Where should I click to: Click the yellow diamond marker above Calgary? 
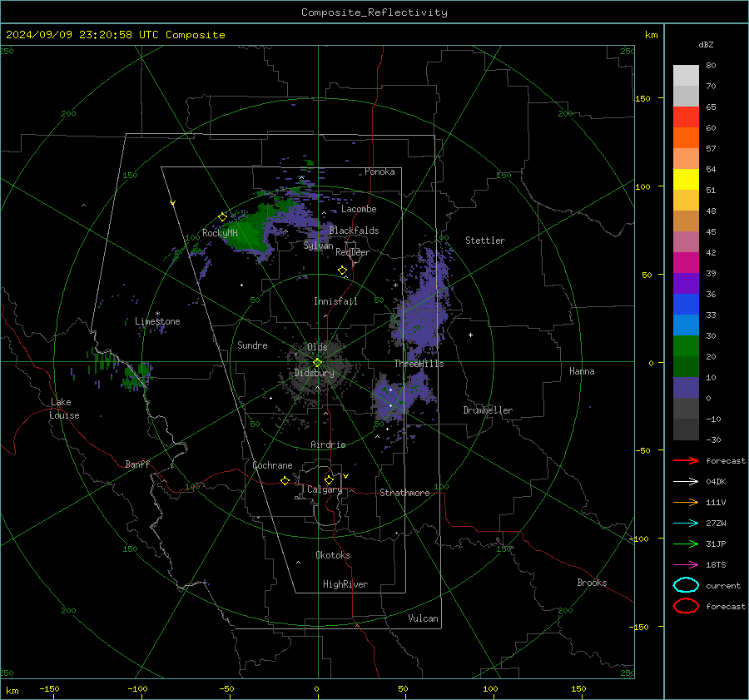[x=329, y=479]
